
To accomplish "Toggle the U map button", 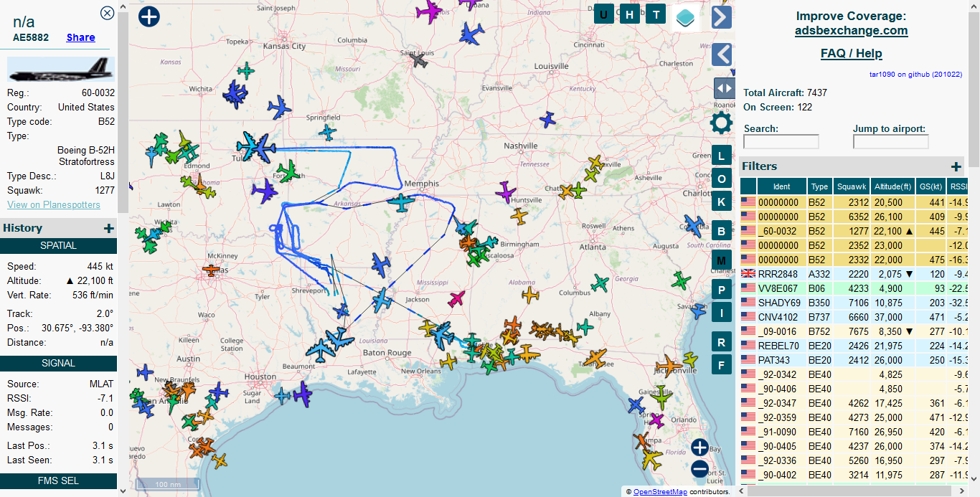I will click(603, 14).
